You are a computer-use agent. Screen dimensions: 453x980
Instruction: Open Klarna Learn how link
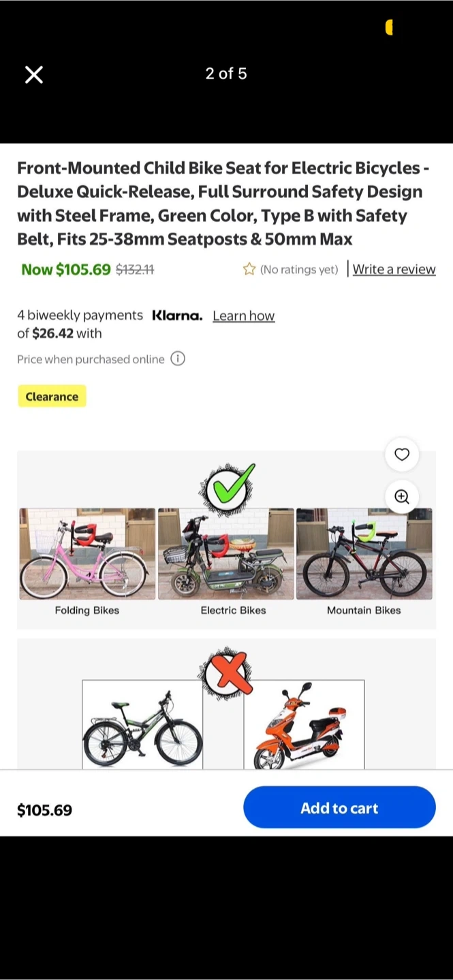(x=243, y=316)
